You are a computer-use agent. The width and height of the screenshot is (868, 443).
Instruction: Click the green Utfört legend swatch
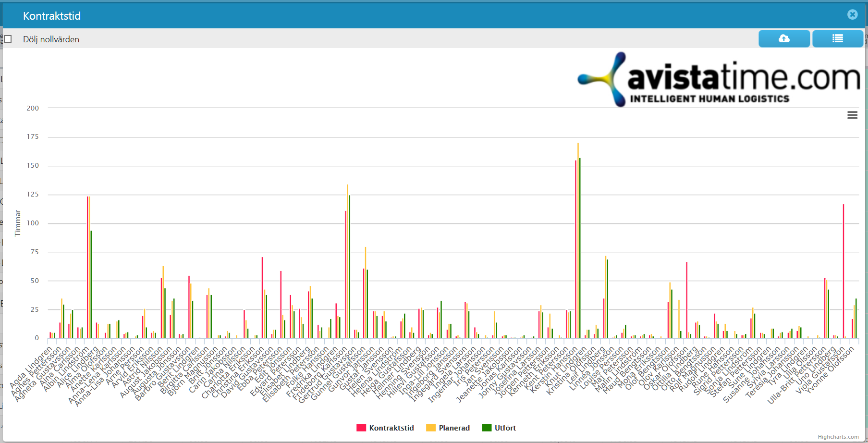tap(487, 428)
